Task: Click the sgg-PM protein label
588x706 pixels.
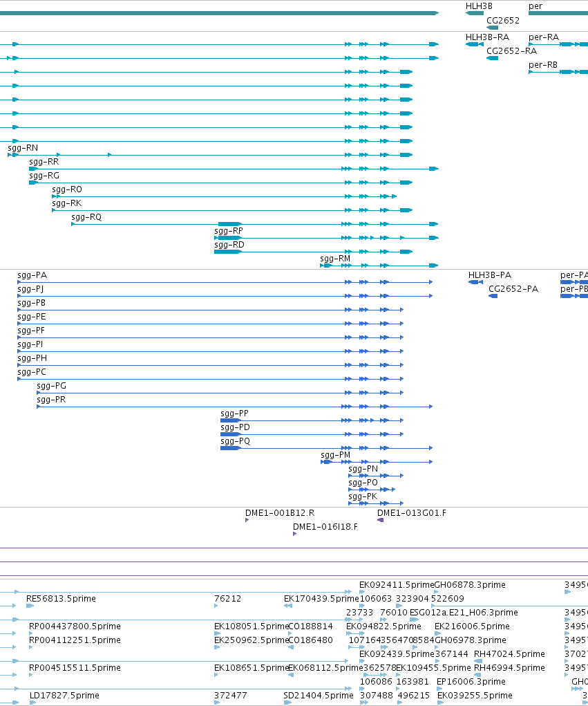Action: tap(336, 456)
